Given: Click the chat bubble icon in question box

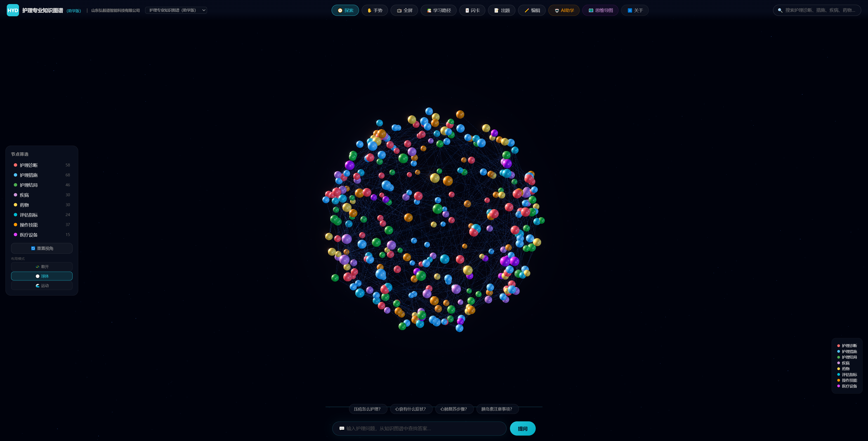Looking at the screenshot, I should coord(342,429).
